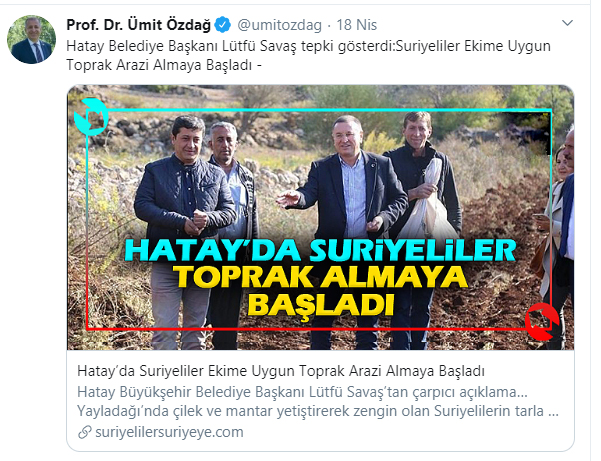Click the yellow TOPRAK ALMAYA overlay text

(x=320, y=276)
